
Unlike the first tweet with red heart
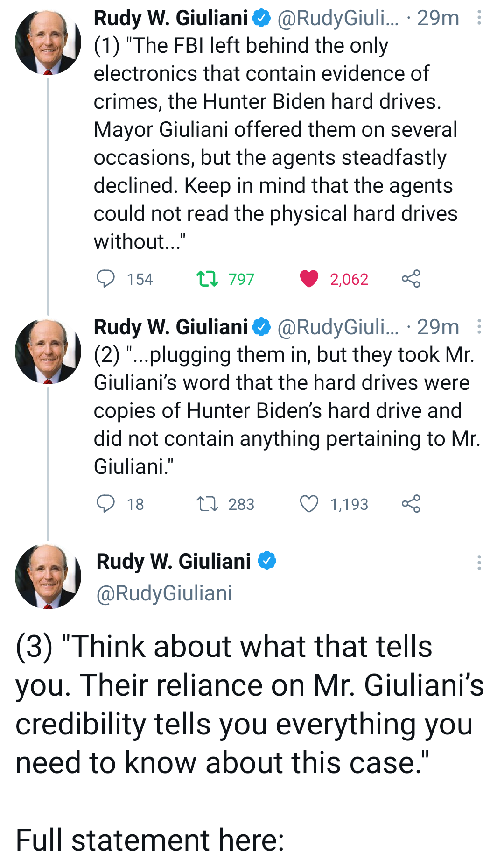[x=309, y=279]
